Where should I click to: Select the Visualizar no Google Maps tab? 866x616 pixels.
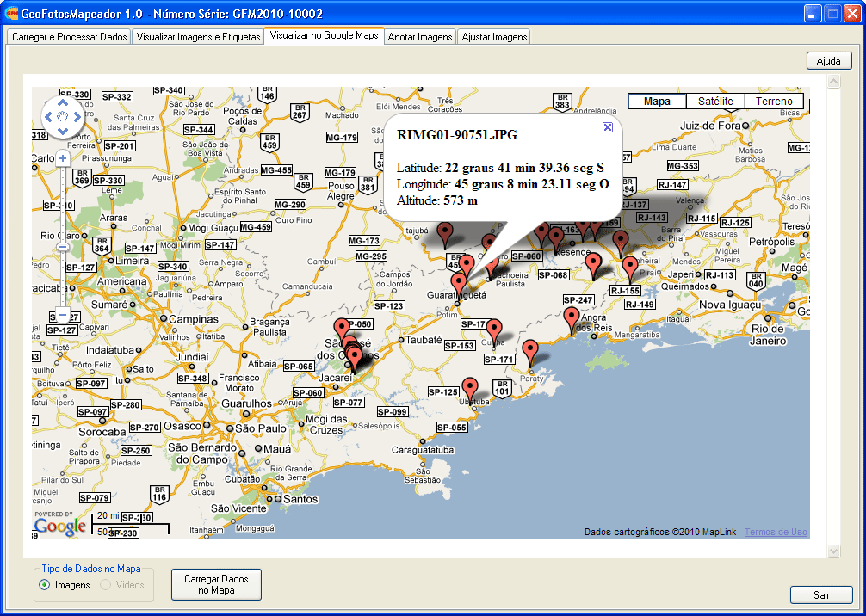pos(325,35)
